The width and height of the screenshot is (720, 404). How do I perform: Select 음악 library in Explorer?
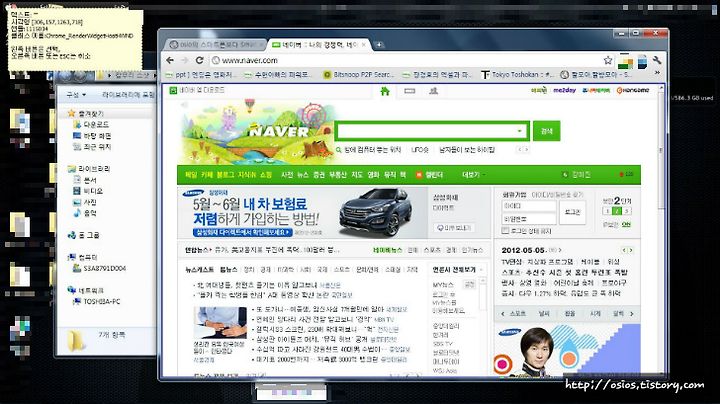tap(90, 213)
